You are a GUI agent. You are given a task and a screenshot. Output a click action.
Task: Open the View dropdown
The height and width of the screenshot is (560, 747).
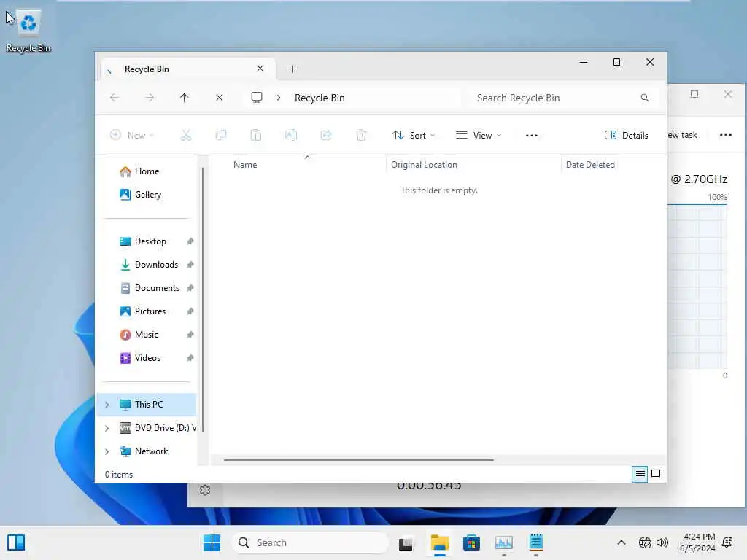click(x=479, y=135)
